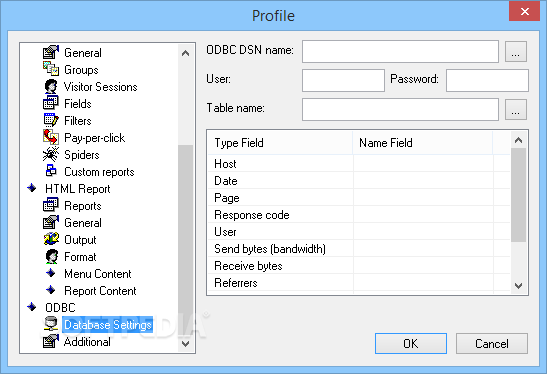Image resolution: width=547 pixels, height=374 pixels.
Task: Select the Pay-per-click icon
Action: [51, 137]
